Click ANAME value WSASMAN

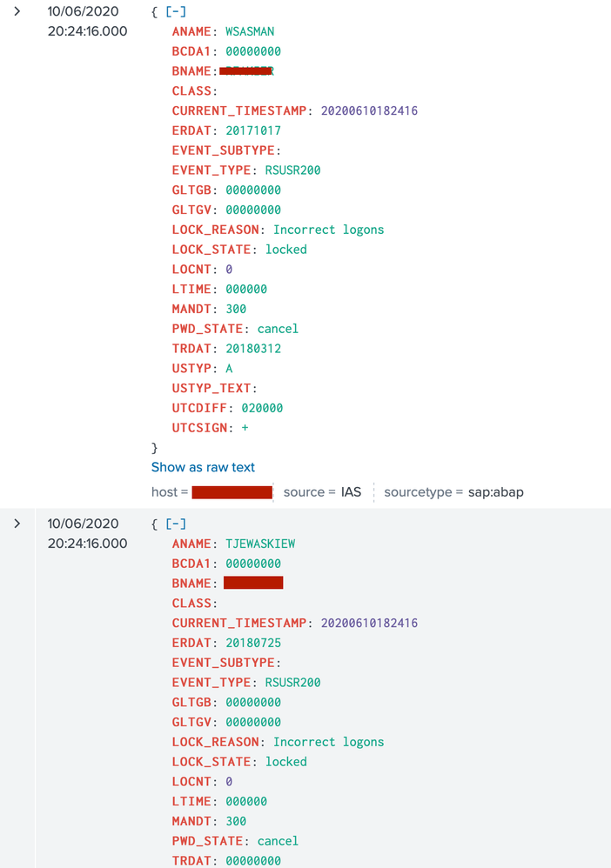coord(250,31)
